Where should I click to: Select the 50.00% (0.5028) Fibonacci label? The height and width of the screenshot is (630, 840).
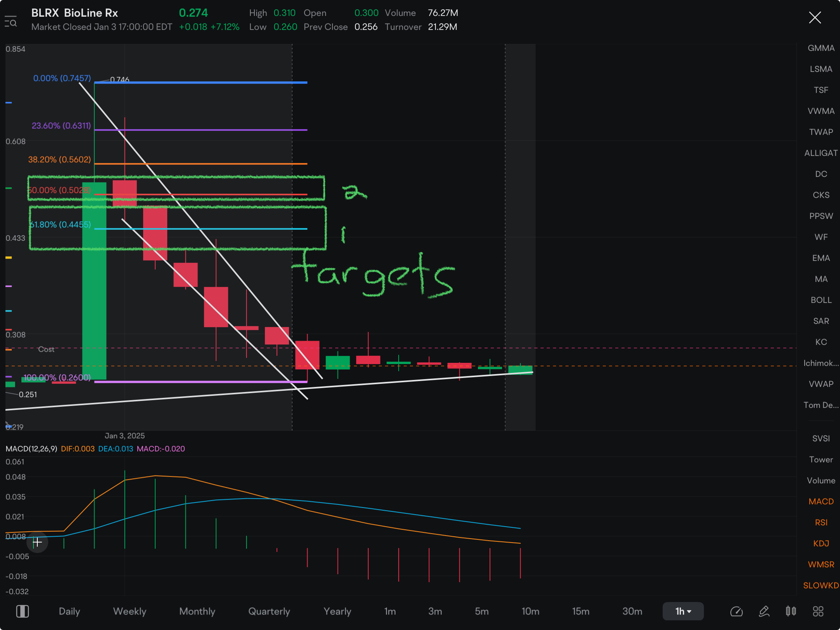pyautogui.click(x=59, y=190)
